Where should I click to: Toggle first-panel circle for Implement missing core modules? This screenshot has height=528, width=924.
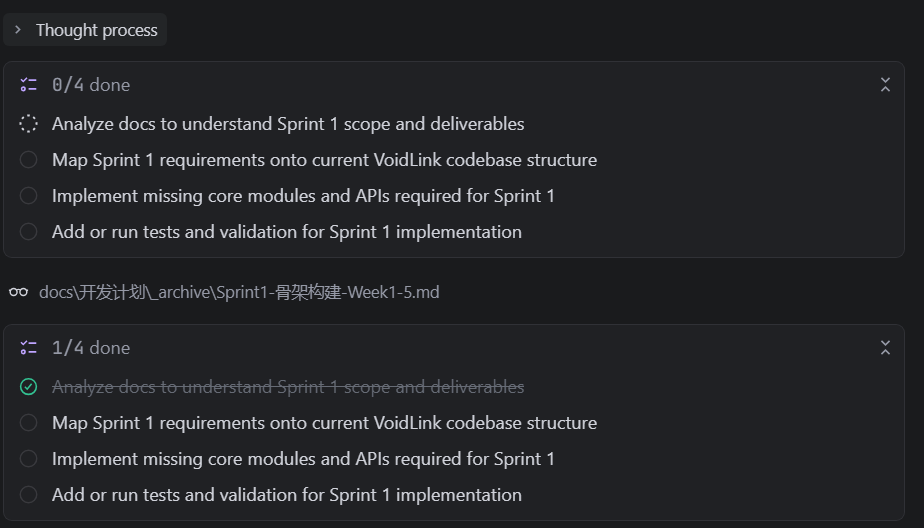[29, 196]
